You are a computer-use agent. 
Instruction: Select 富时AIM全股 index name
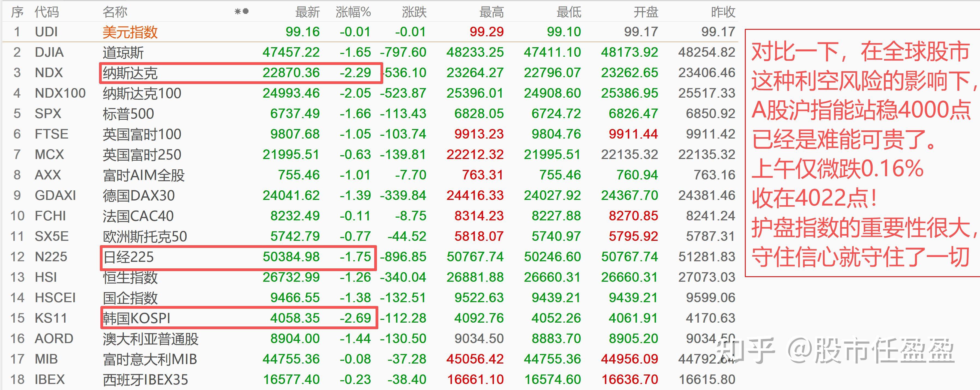(x=144, y=175)
